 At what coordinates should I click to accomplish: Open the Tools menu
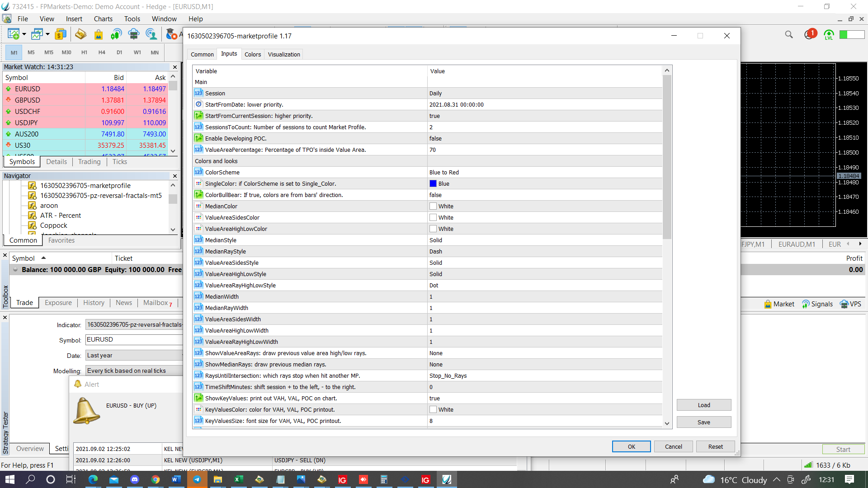[132, 19]
